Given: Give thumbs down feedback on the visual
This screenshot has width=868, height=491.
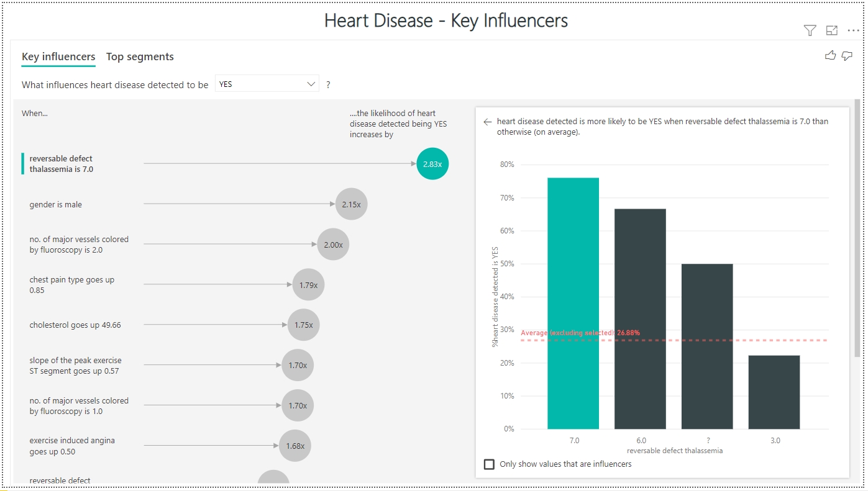Looking at the screenshot, I should [846, 55].
